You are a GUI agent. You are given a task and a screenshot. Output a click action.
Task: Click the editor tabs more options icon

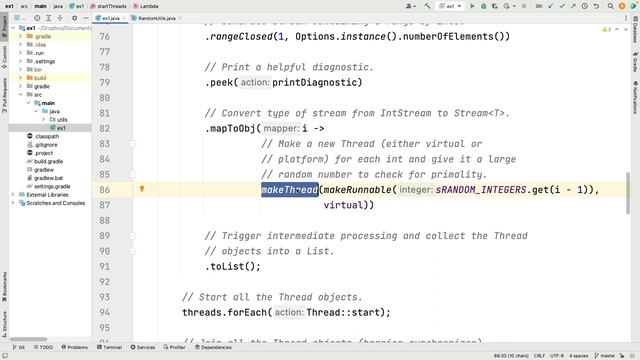625,18
